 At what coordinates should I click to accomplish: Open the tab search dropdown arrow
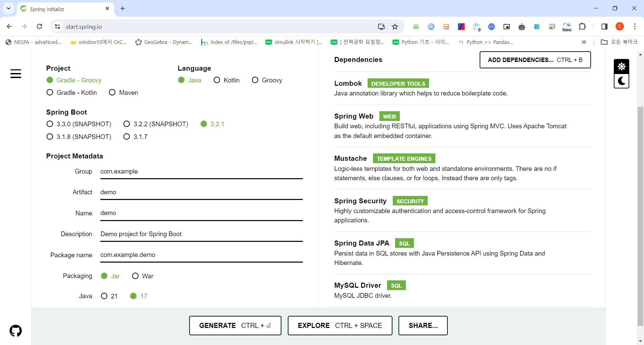point(8,8)
